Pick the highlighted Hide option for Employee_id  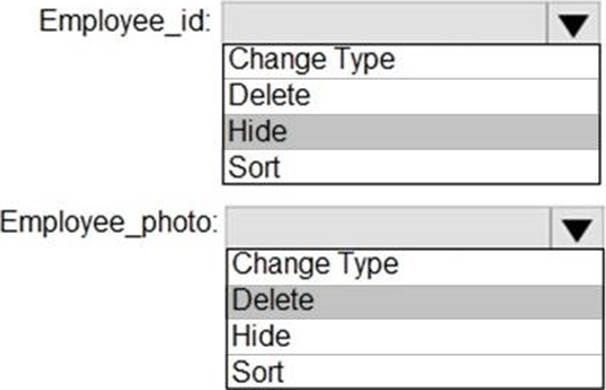click(412, 132)
